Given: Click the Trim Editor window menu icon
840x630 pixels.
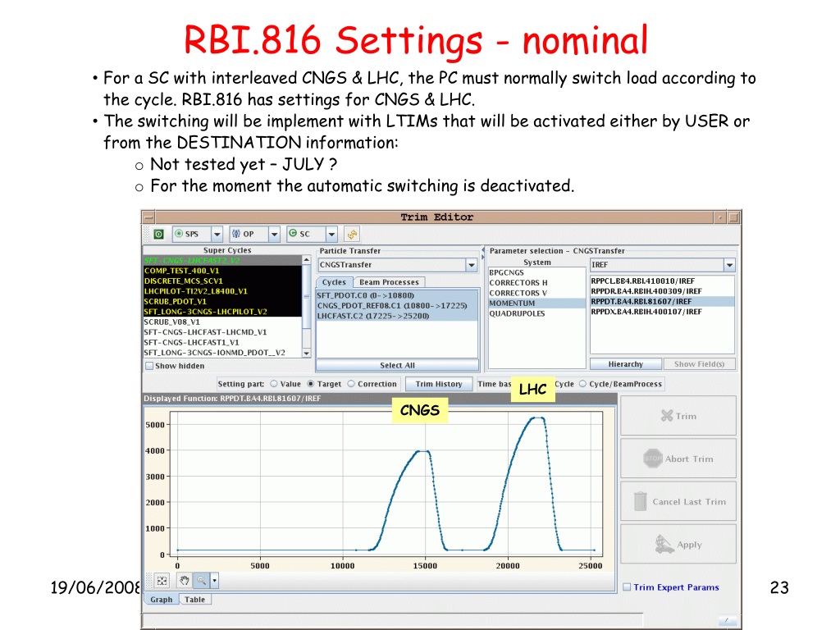Looking at the screenshot, I should pyautogui.click(x=148, y=217).
